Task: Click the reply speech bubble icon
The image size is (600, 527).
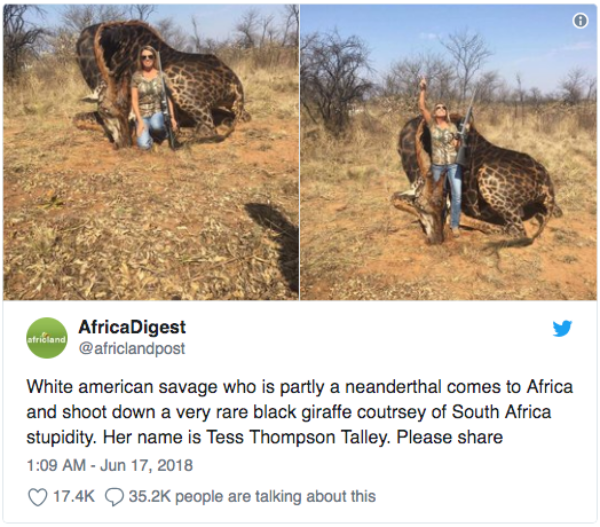Action: 115,496
